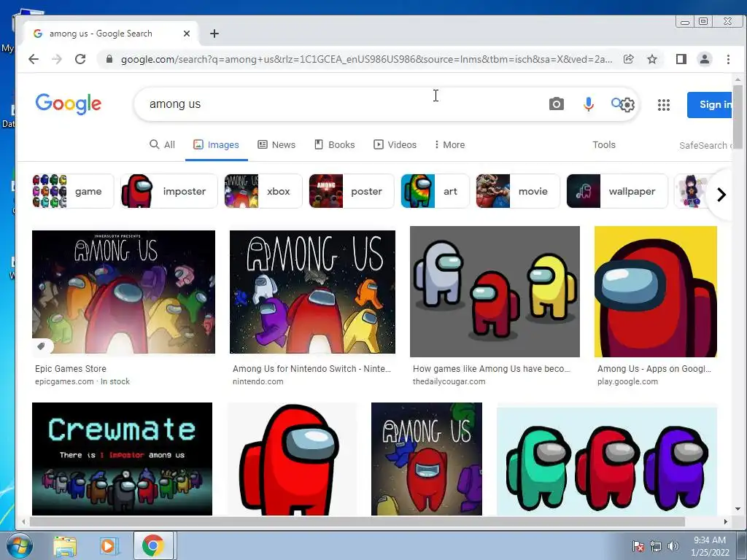Open Among Us - Apps on Google link

coord(654,368)
